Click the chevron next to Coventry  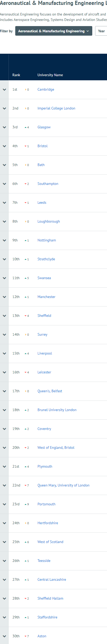point(4,429)
